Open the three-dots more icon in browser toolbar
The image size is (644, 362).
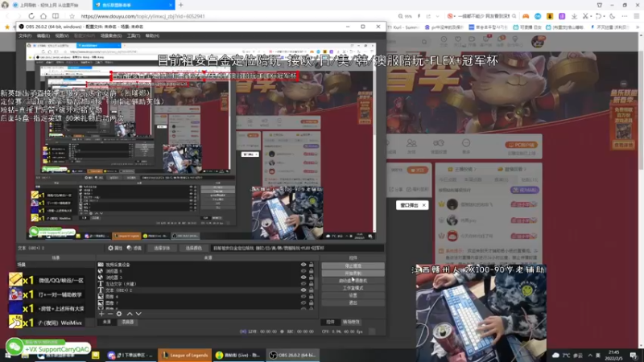tap(625, 16)
